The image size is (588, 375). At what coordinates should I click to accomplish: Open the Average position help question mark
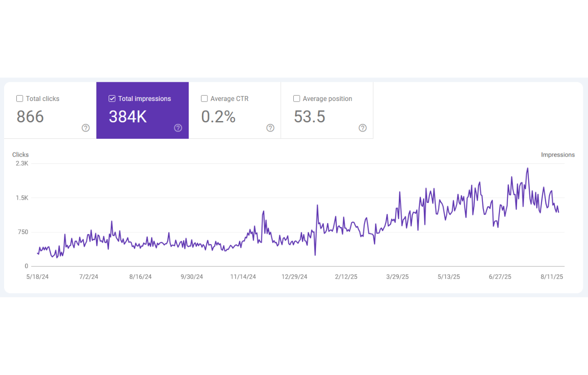[362, 128]
